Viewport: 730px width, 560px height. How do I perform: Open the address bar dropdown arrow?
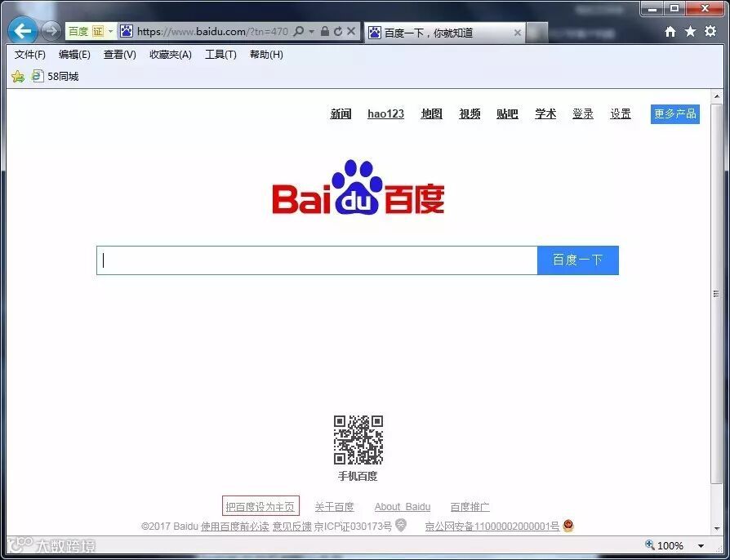311,32
